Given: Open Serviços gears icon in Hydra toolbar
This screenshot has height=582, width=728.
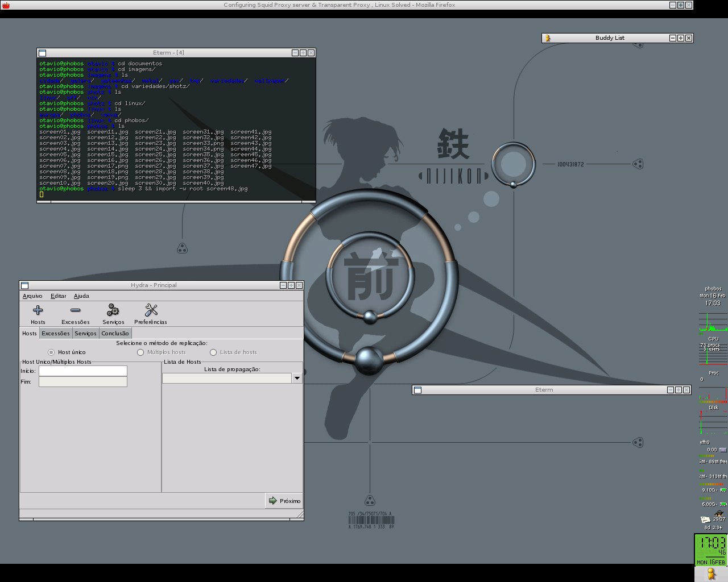Looking at the screenshot, I should (x=113, y=310).
